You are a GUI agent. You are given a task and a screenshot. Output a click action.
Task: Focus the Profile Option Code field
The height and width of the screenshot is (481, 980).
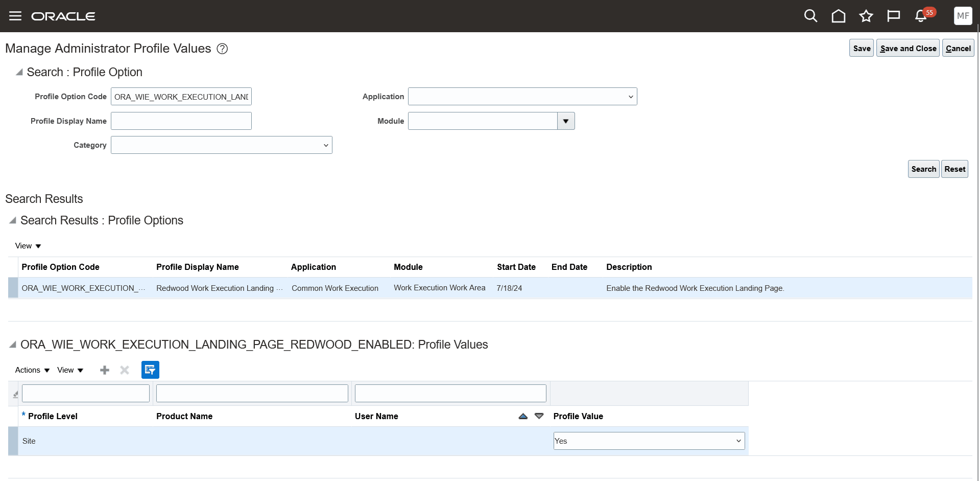tap(181, 97)
